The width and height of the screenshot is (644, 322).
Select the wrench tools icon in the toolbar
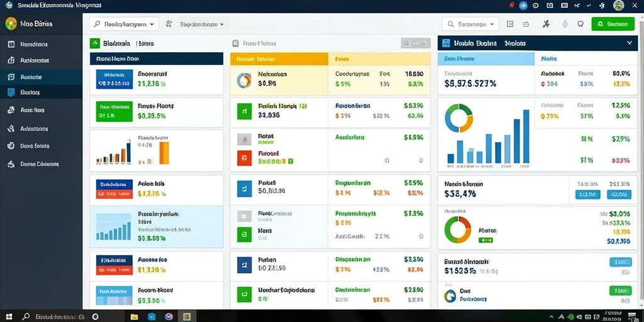546,24
